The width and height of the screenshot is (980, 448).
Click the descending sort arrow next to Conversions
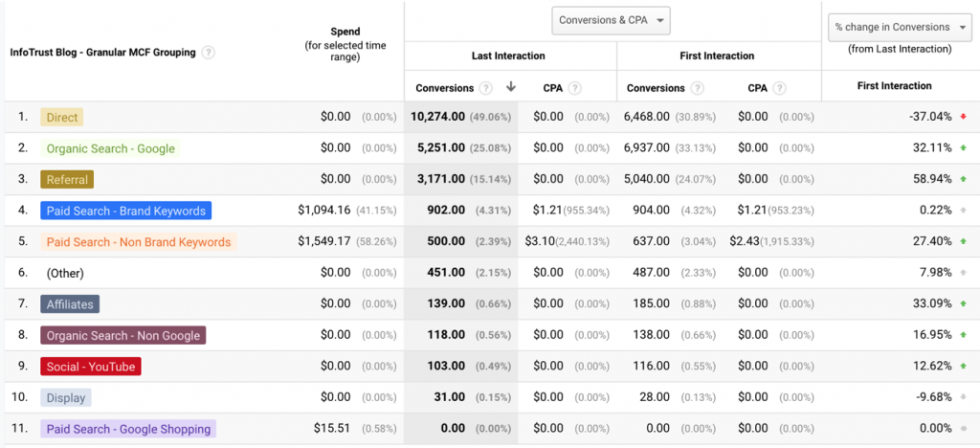coord(511,87)
